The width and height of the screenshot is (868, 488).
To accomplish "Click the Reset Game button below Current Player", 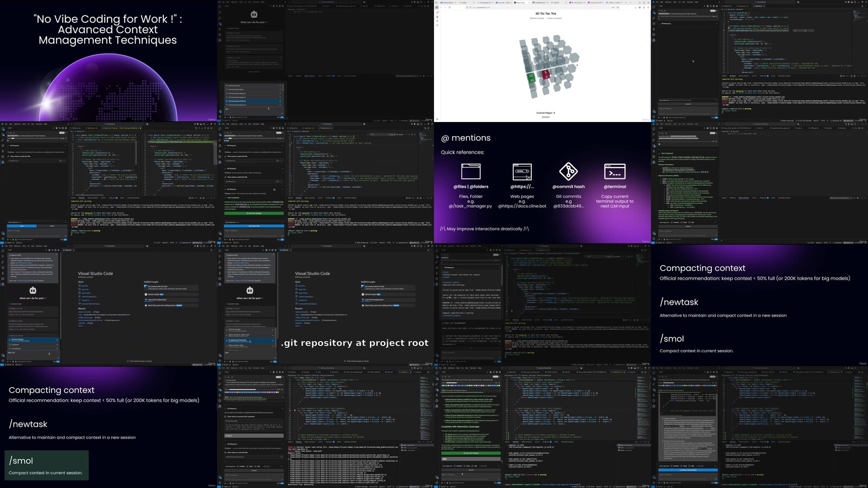I will [545, 117].
